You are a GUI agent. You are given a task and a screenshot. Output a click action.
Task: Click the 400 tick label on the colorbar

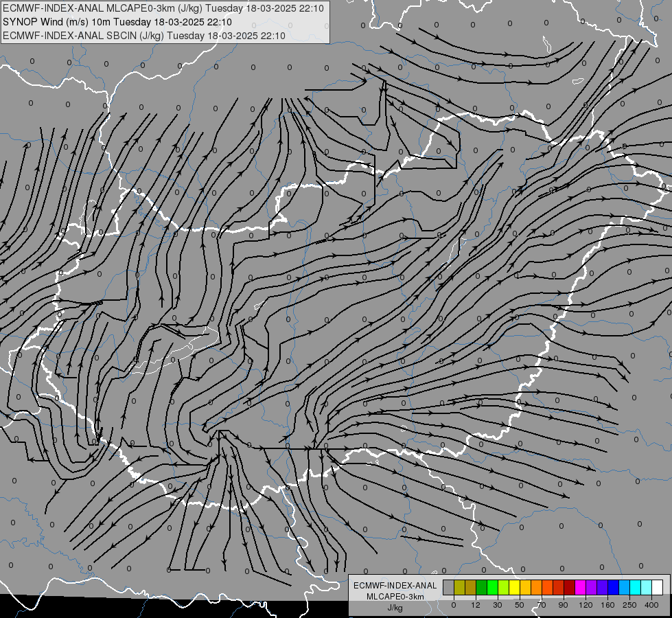pos(651,605)
